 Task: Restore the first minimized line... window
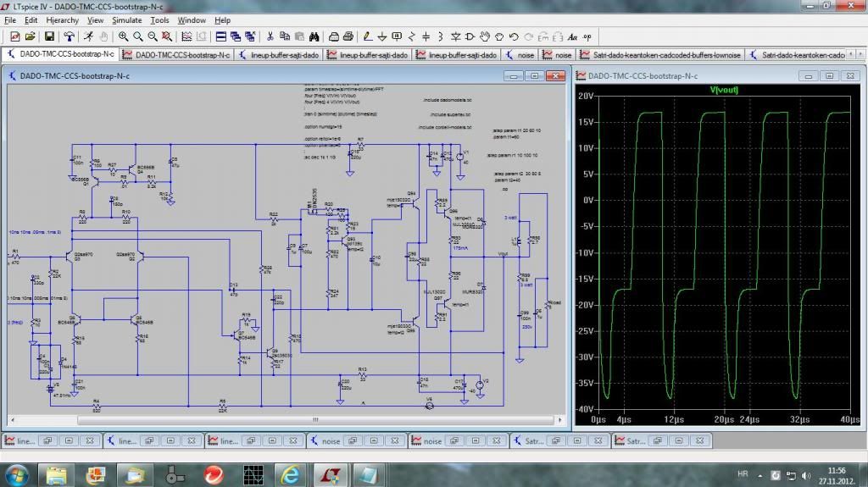[47, 441]
